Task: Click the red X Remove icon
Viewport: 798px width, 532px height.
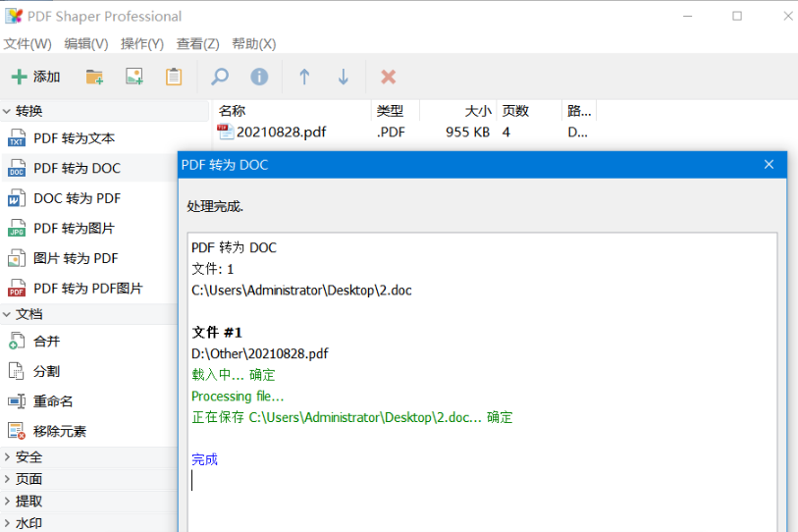Action: click(389, 77)
